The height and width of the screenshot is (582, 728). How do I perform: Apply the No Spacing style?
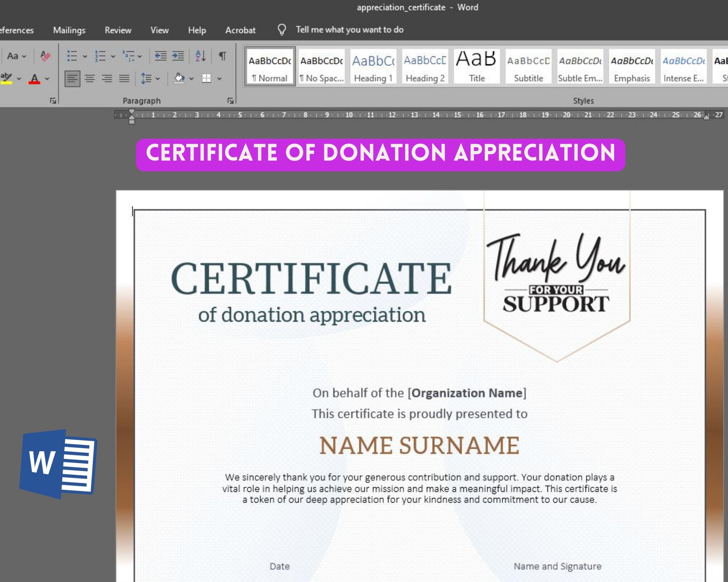322,66
